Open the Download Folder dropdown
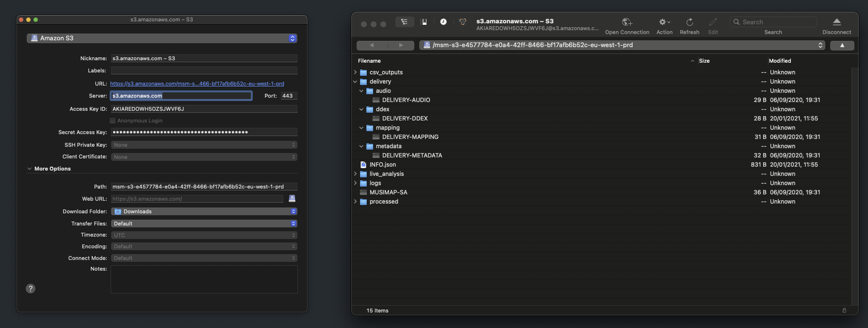 pyautogui.click(x=204, y=211)
